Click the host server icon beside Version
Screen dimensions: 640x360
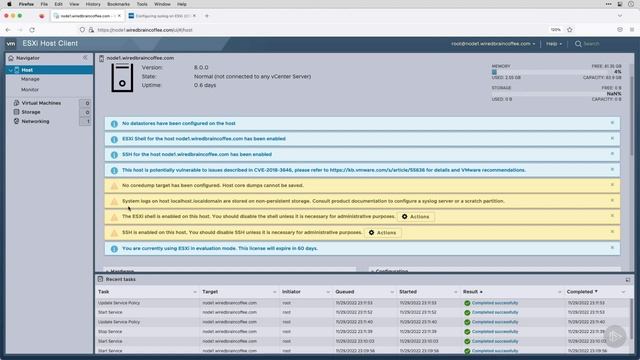pos(122,78)
